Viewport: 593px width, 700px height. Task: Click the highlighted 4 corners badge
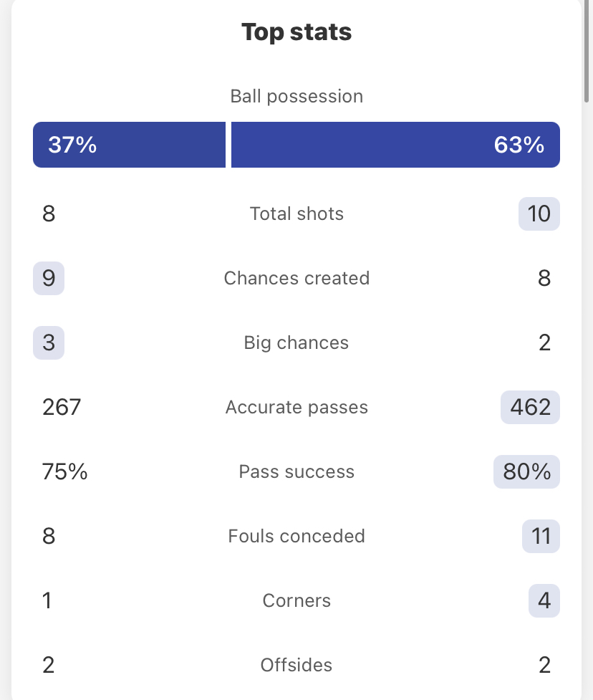(544, 600)
